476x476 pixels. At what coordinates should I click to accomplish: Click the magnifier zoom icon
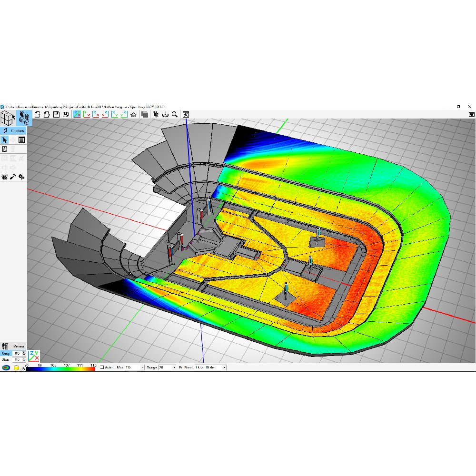pyautogui.click(x=175, y=114)
